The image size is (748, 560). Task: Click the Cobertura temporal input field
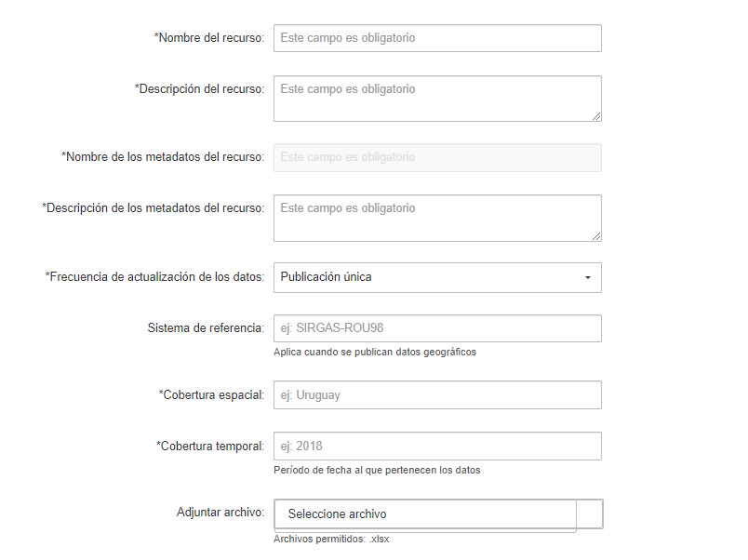437,447
